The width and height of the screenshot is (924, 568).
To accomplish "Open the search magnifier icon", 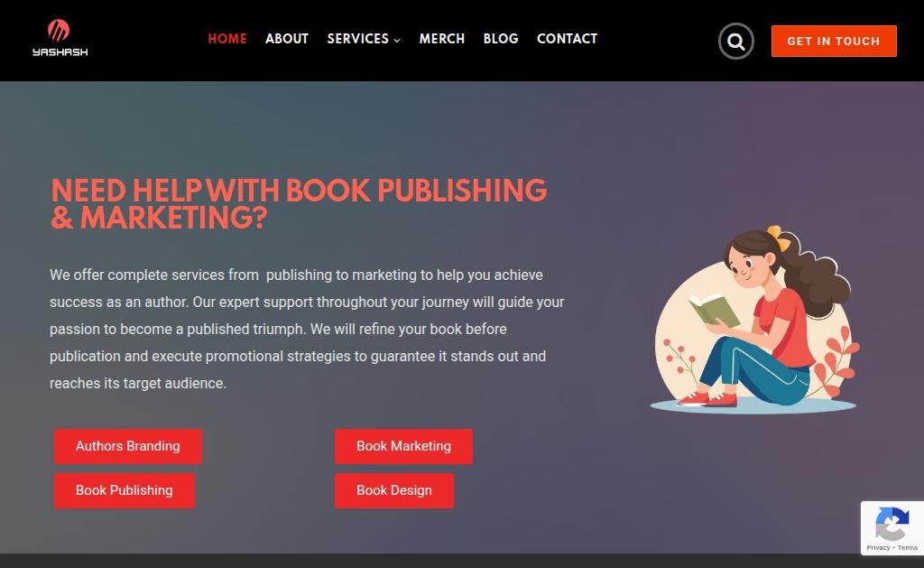I will (736, 42).
